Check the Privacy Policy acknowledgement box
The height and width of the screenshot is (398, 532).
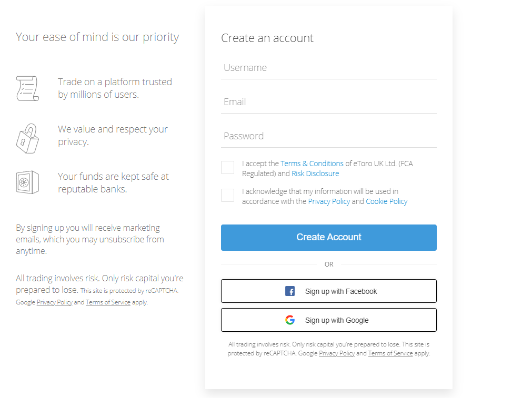(227, 195)
